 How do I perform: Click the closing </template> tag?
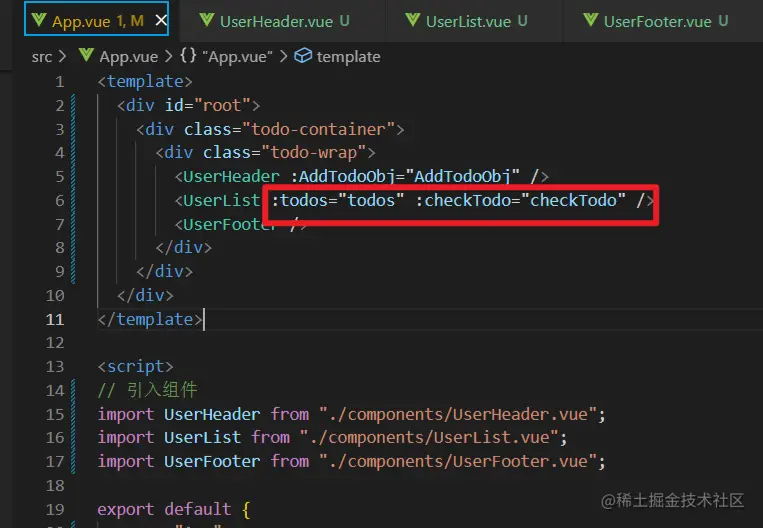[x=150, y=320]
